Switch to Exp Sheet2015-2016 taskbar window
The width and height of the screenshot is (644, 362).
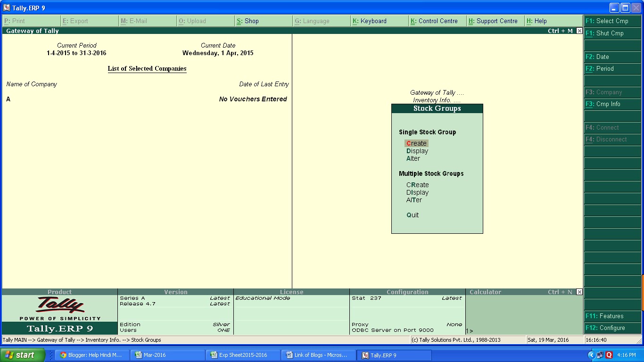pos(243,355)
